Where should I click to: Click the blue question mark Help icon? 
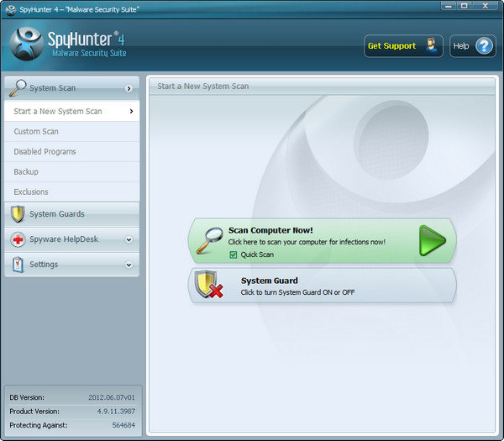[485, 46]
